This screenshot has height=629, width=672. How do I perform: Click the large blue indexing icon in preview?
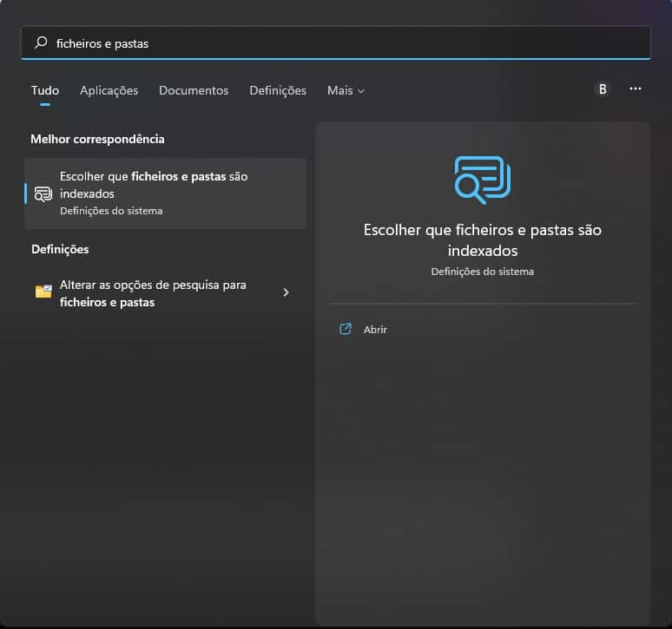click(482, 180)
